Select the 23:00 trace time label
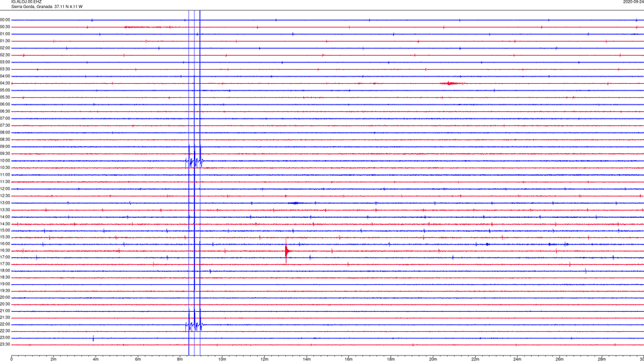This screenshot has width=644, height=362. [x=5, y=338]
